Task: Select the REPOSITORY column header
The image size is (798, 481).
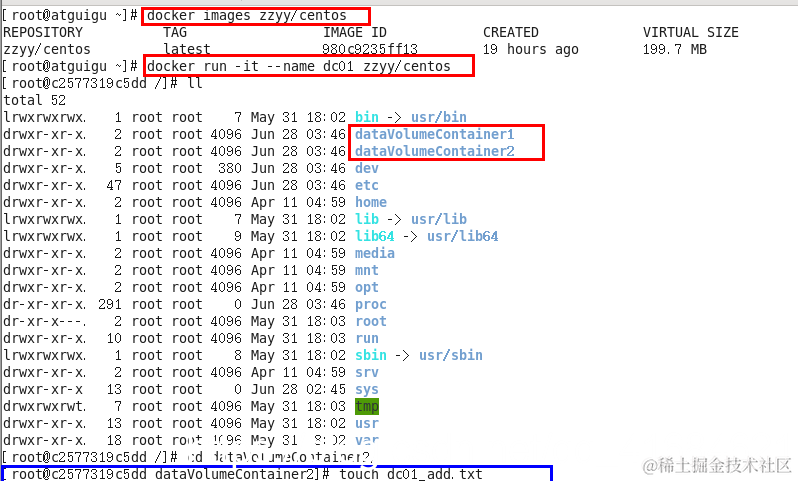Action: (43, 33)
